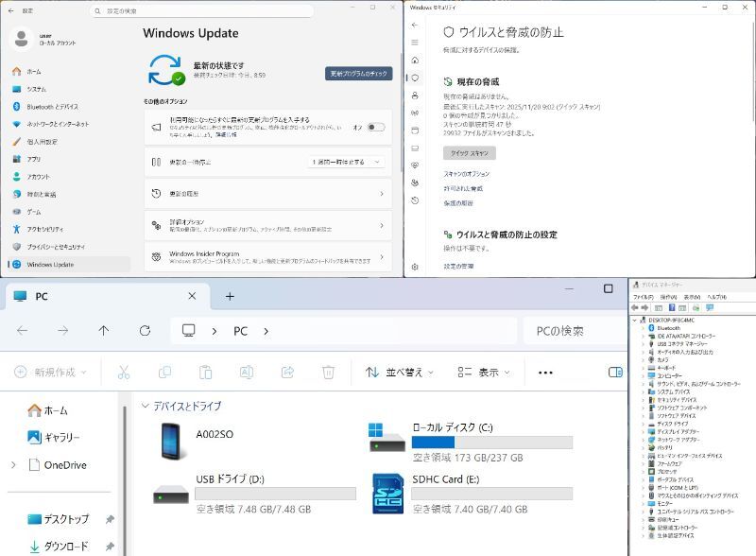This screenshot has width=756, height=556.
Task: Open family options icon in Windows Security sidebar
Action: [415, 182]
